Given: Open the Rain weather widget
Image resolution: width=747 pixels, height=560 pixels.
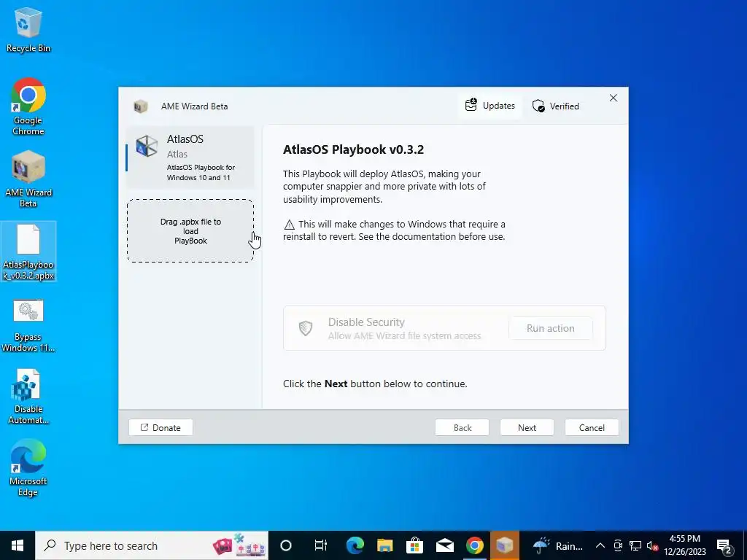Looking at the screenshot, I should click(557, 545).
